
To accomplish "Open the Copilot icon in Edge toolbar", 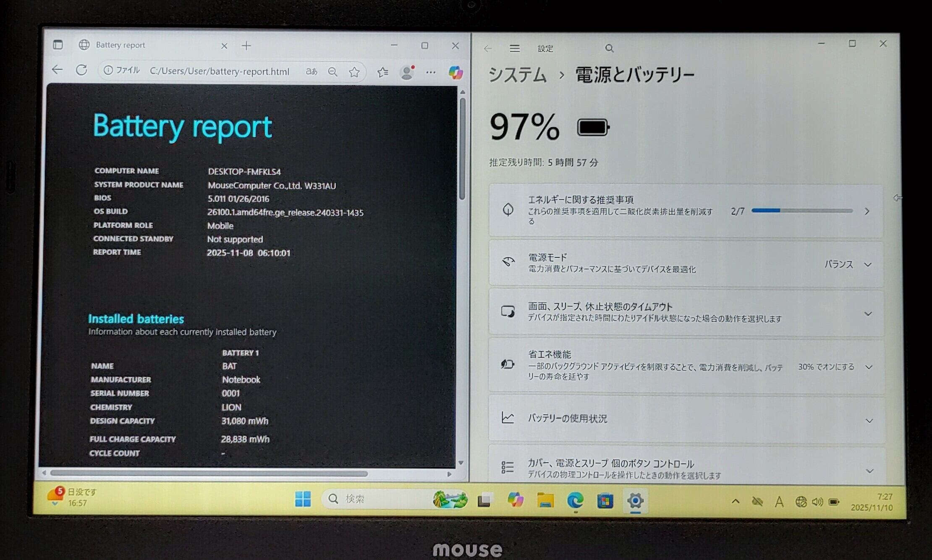I will [456, 73].
